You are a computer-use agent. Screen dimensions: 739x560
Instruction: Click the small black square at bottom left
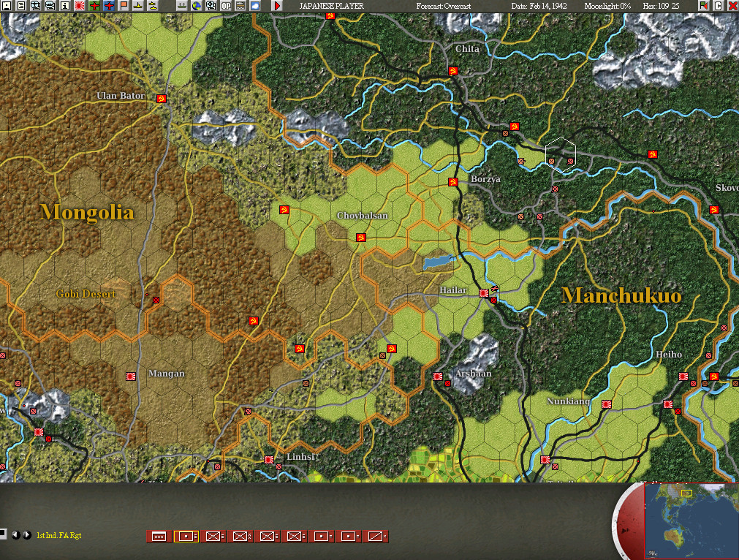point(3,534)
